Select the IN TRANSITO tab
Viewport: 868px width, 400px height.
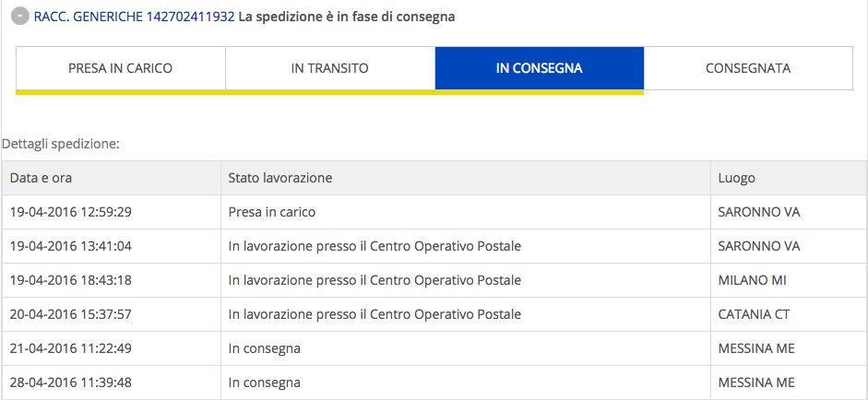[330, 68]
